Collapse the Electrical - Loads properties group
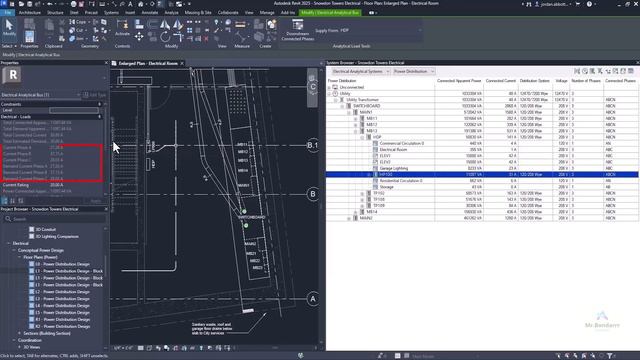This screenshot has height=360, width=640. pyautogui.click(x=100, y=117)
